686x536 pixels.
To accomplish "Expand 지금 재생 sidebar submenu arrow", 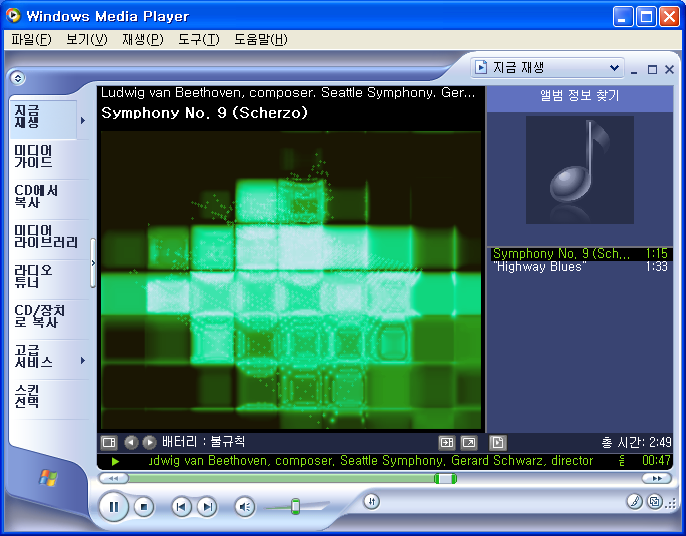I will pos(83,120).
